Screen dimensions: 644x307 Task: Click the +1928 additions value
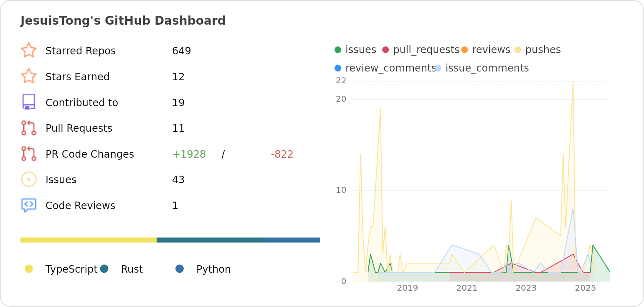pos(189,154)
